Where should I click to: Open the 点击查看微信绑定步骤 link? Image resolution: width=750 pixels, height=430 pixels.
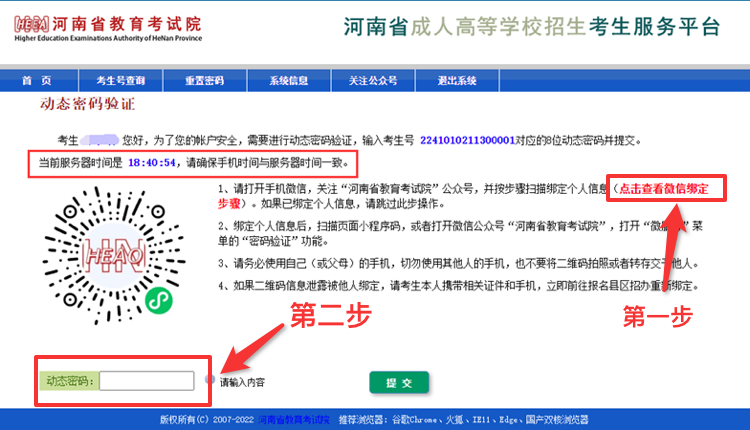(x=664, y=188)
